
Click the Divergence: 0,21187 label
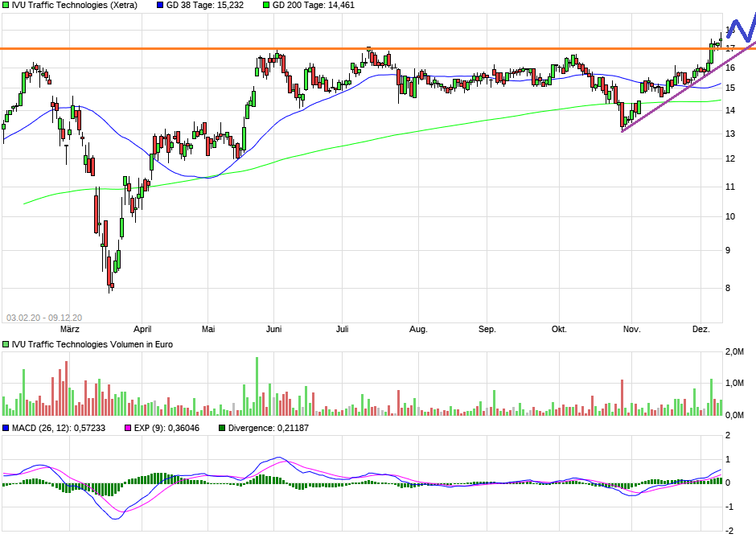(x=269, y=428)
